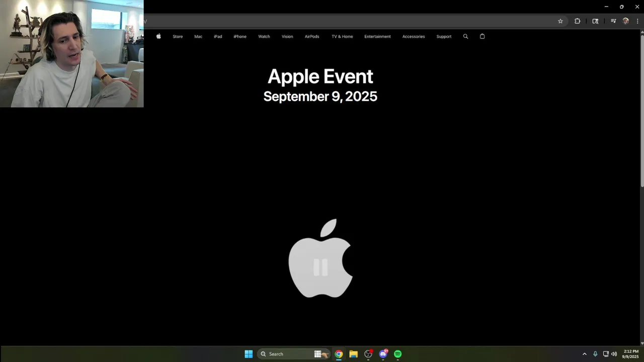The width and height of the screenshot is (644, 362).
Task: Open the Chrome profile avatar
Action: click(x=626, y=21)
